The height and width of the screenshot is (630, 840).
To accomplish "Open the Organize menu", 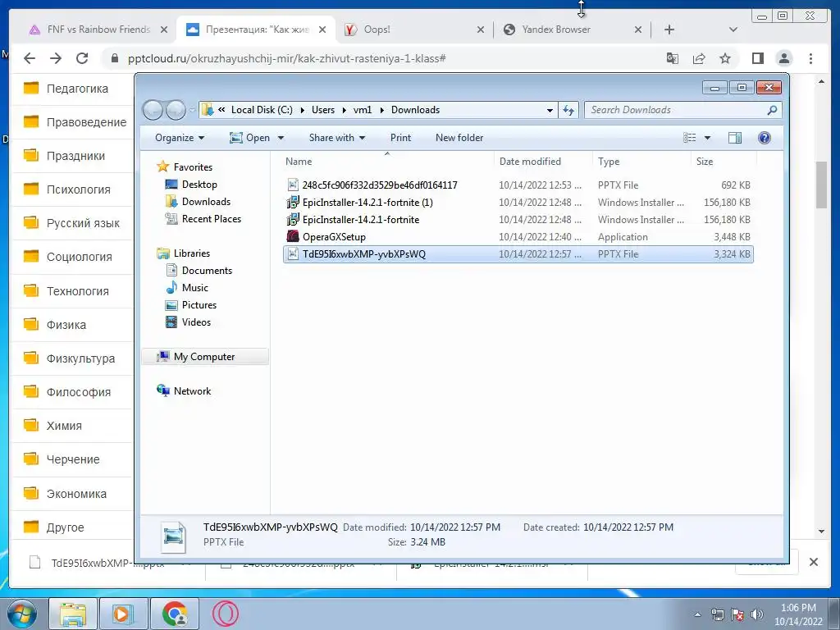I will click(x=180, y=138).
